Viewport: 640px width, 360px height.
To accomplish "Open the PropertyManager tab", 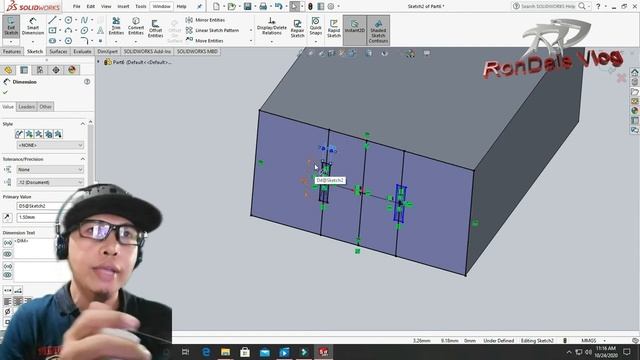I will point(24,70).
